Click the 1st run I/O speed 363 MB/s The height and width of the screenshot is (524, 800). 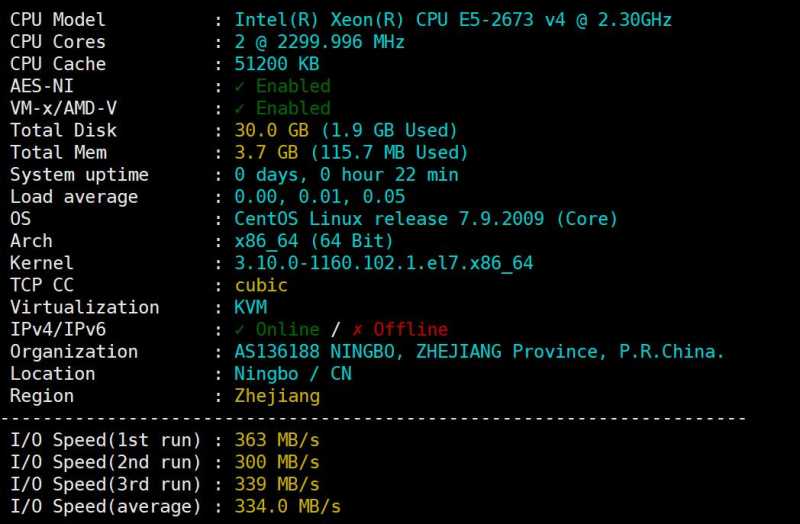click(277, 439)
